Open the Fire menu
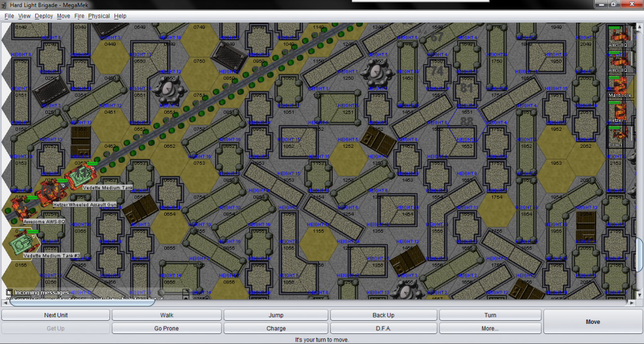Viewport: 644px width, 344px height. click(x=79, y=16)
